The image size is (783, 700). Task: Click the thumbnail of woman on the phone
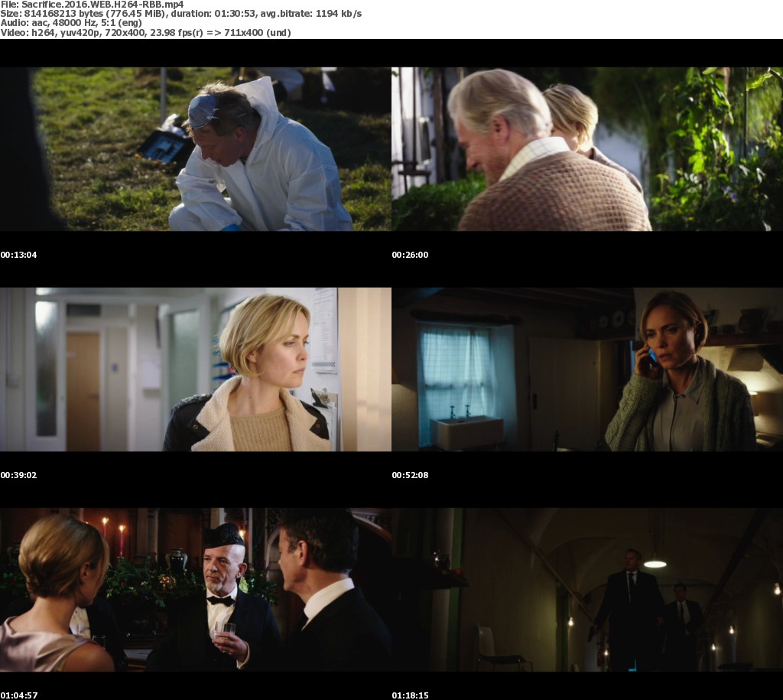click(587, 370)
